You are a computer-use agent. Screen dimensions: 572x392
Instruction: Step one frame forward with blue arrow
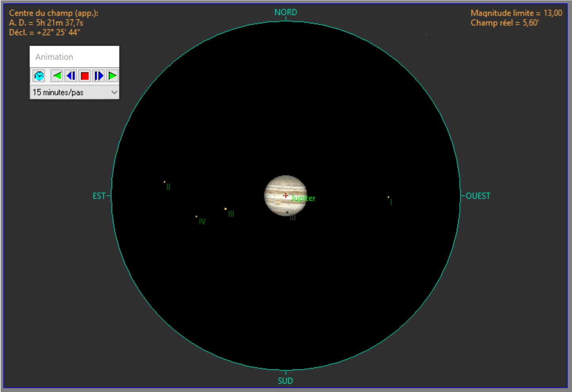click(x=99, y=76)
